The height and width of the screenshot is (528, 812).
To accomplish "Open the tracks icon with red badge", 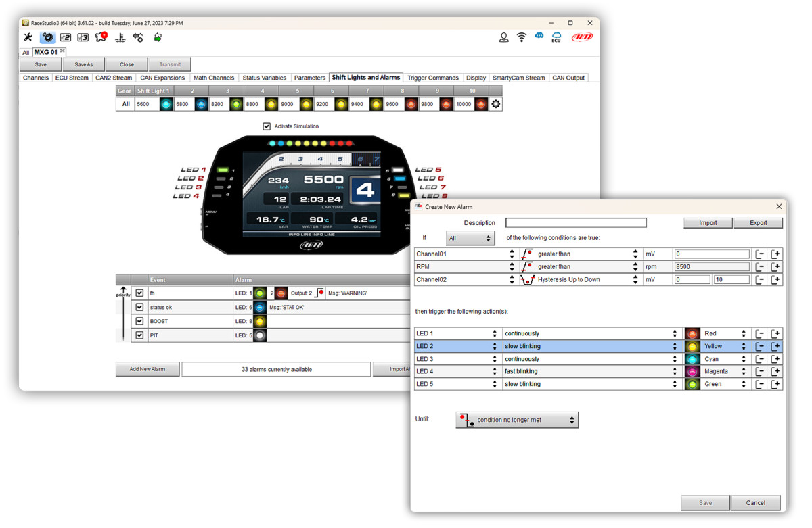I will 101,38.
